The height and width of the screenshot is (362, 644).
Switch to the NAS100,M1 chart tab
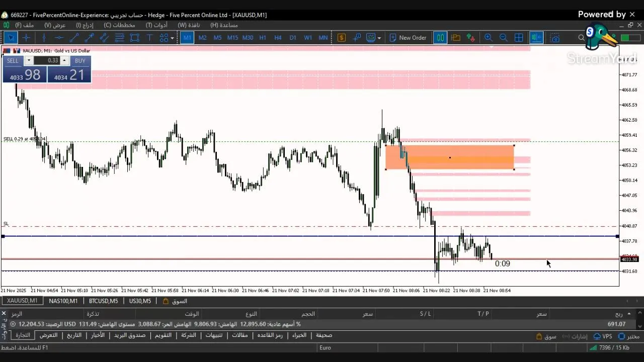[63, 301]
